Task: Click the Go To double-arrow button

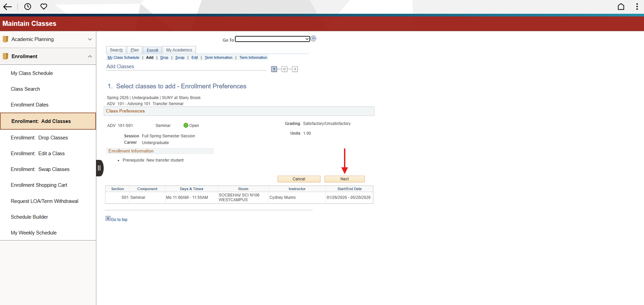Action: [313, 39]
